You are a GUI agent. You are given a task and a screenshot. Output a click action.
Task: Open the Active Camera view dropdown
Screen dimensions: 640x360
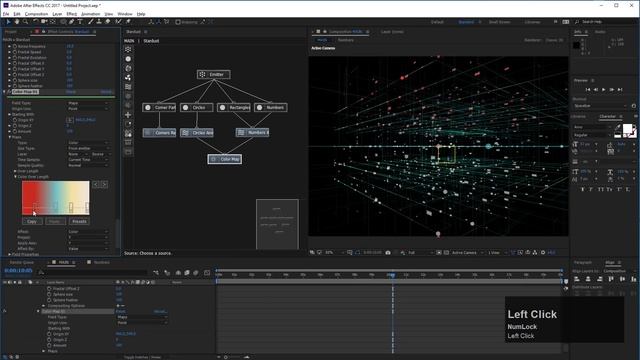467,253
